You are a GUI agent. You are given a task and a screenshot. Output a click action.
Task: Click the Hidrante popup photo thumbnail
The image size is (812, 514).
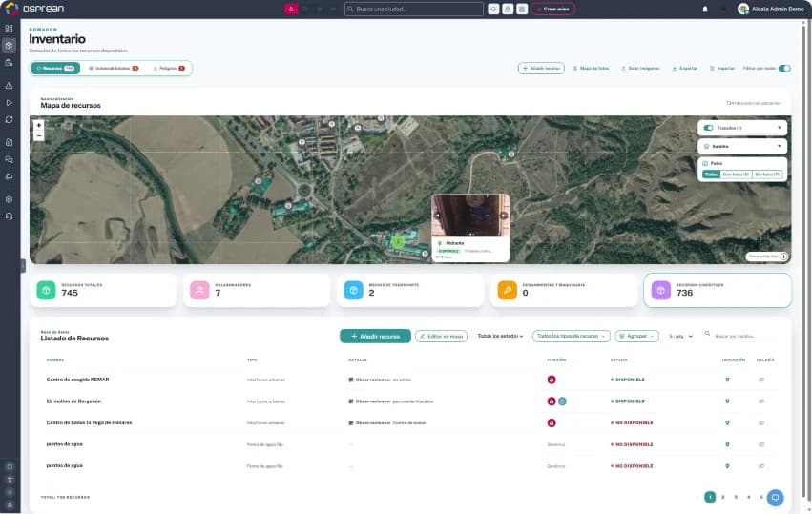[x=470, y=216]
